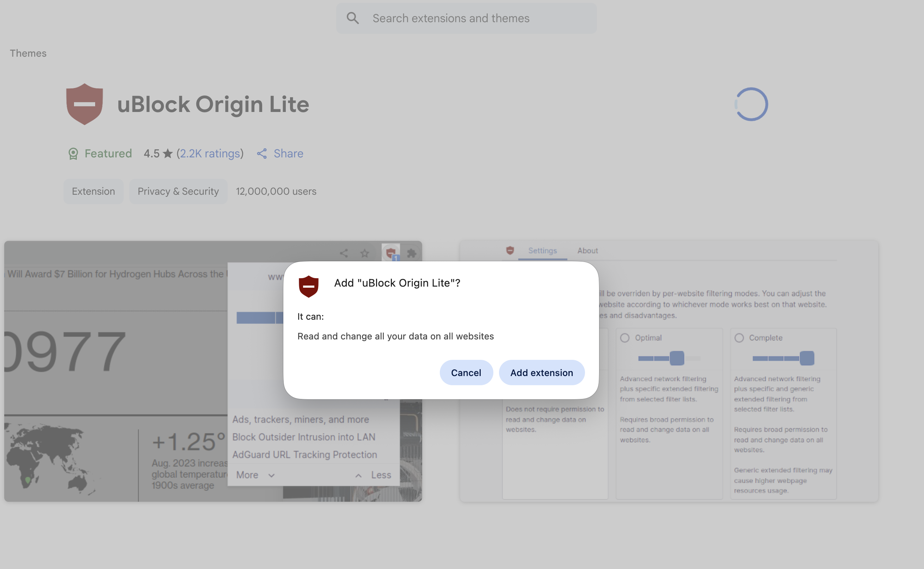Click the uBlock Origin Lite shield logo in page header
Screen dimensions: 924x569
tap(84, 104)
